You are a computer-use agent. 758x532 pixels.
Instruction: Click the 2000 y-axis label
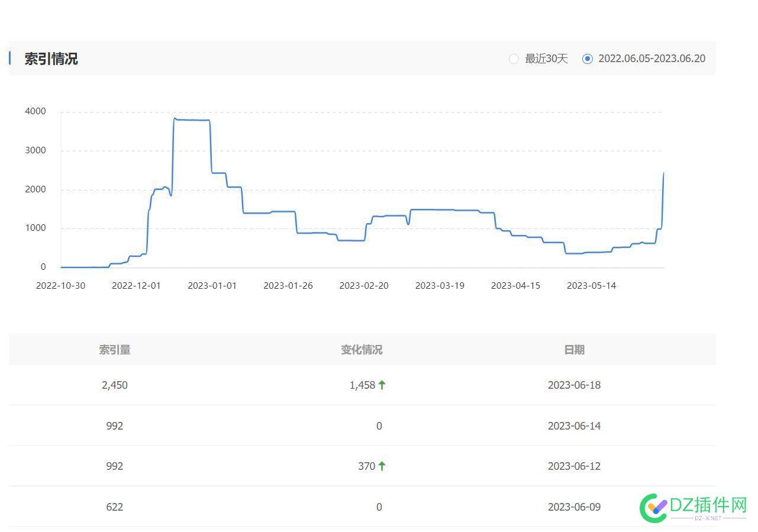pos(36,190)
